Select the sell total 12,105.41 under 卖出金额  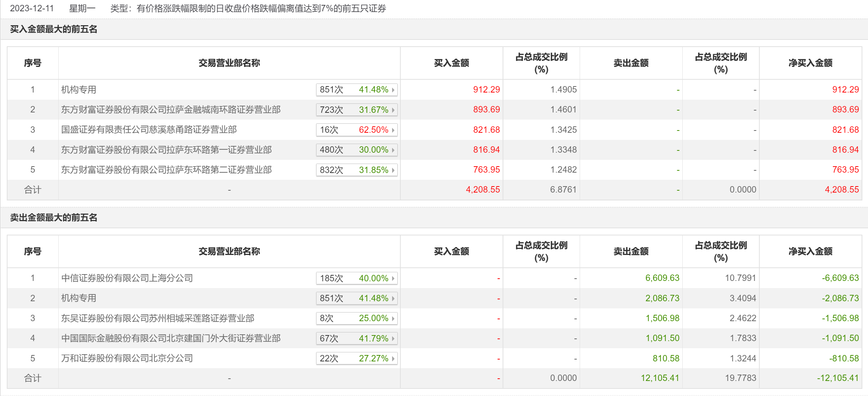tap(660, 378)
